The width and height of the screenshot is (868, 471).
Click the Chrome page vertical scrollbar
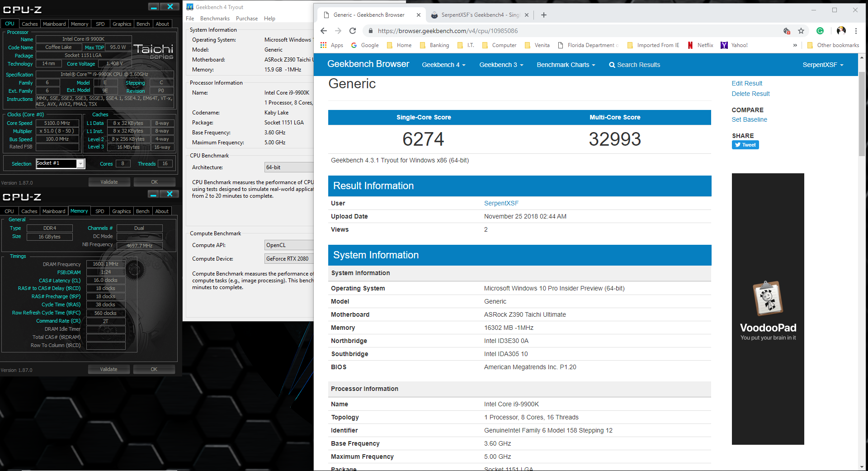[862, 114]
